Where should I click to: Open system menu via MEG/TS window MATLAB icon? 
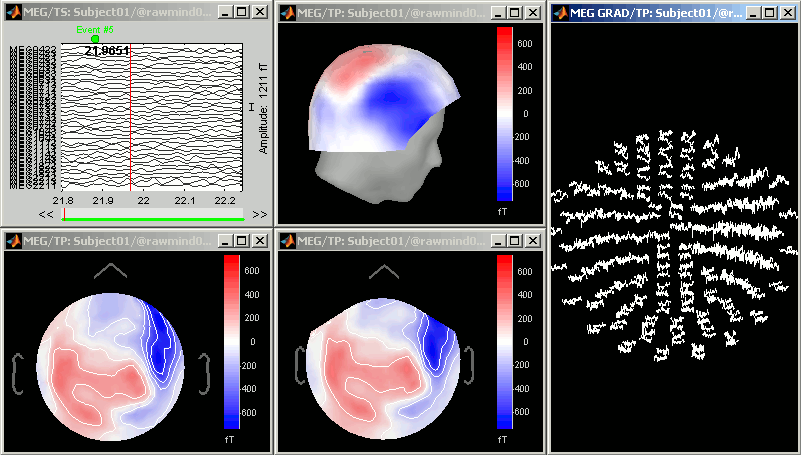(x=13, y=13)
